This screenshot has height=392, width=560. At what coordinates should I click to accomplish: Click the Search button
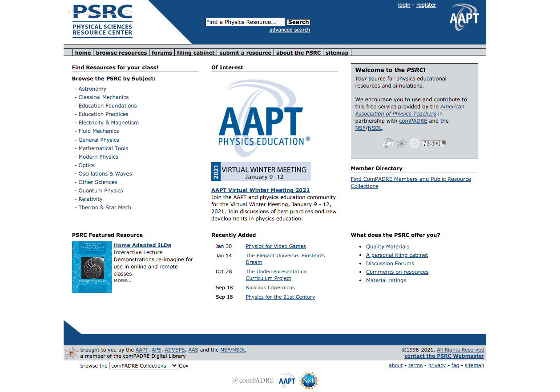pyautogui.click(x=298, y=22)
